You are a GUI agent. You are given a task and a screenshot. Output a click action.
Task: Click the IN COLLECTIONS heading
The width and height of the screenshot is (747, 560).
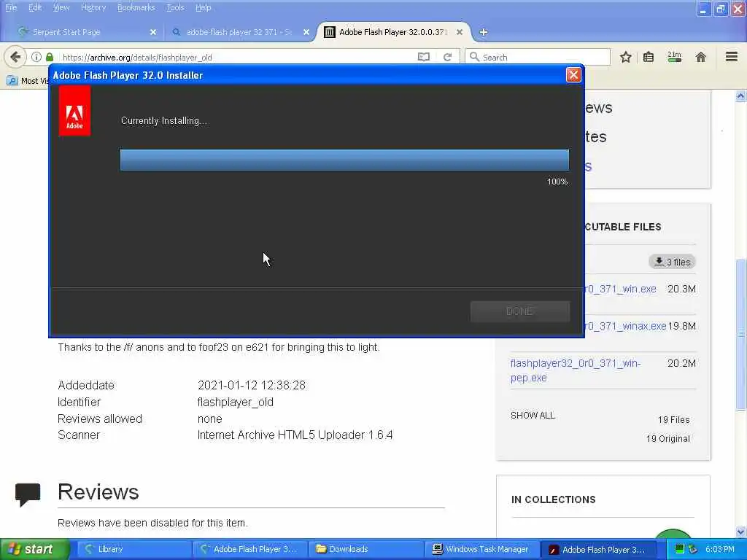pyautogui.click(x=553, y=499)
